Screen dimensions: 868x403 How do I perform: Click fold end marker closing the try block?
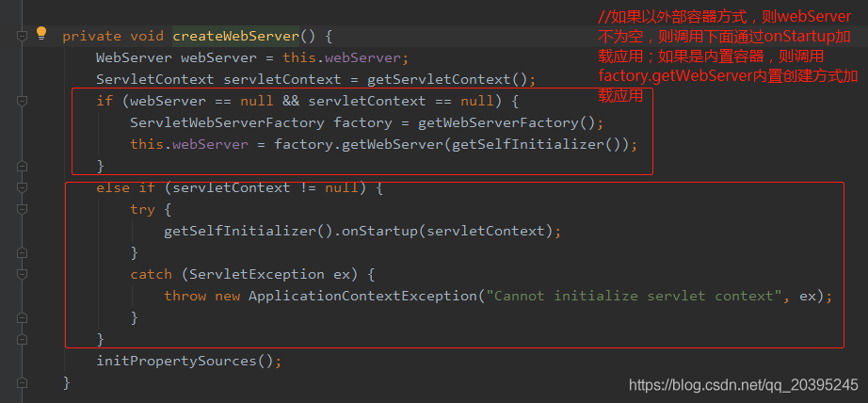click(22, 252)
